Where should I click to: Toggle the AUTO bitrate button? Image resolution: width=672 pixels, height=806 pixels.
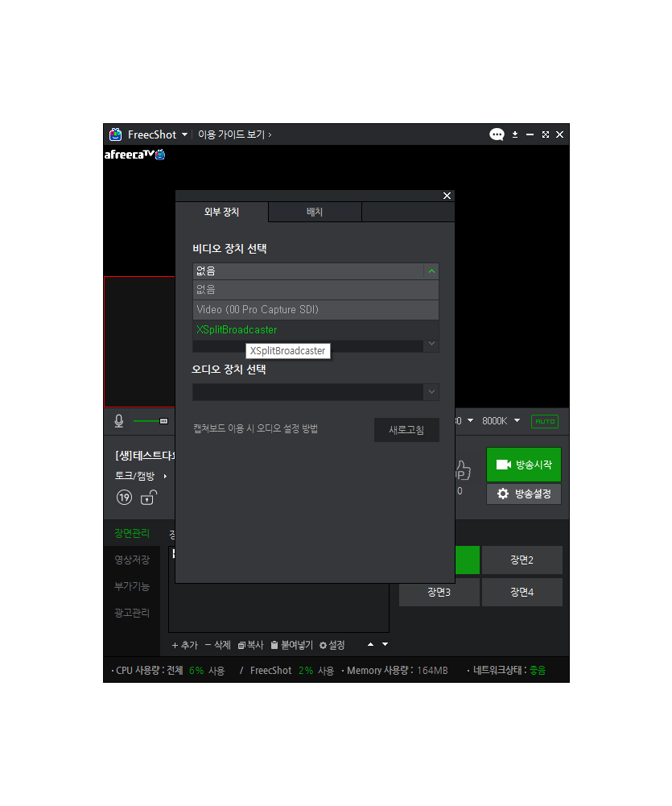(x=545, y=421)
